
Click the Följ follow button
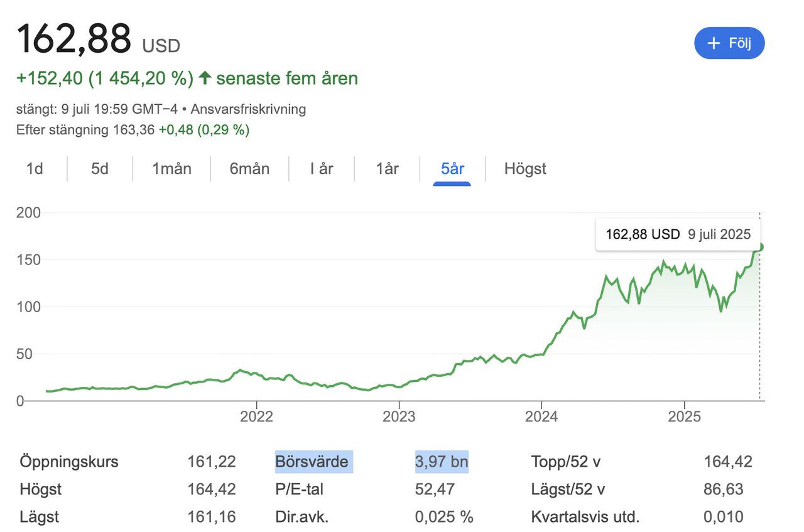[729, 43]
